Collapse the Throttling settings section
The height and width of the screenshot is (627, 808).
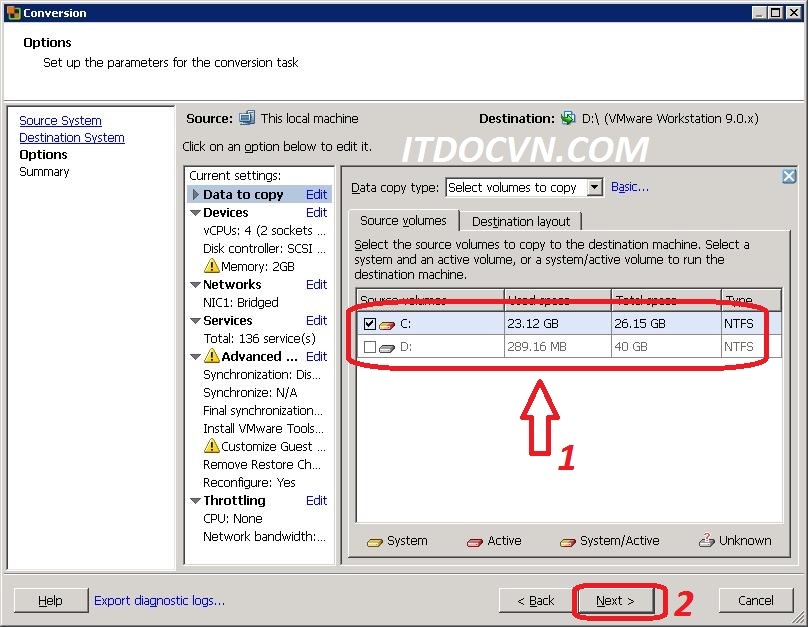[x=195, y=501]
